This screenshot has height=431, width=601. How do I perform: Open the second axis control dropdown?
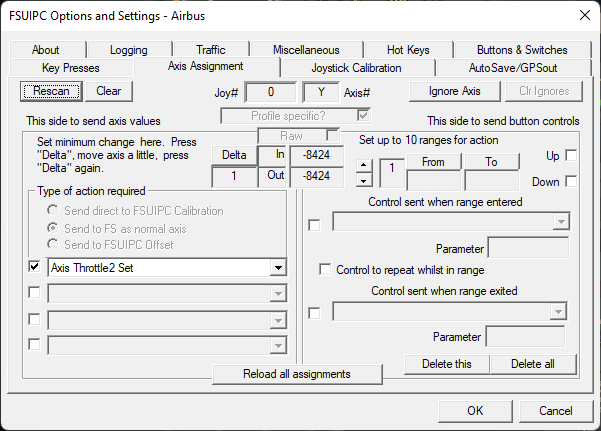[x=278, y=294]
